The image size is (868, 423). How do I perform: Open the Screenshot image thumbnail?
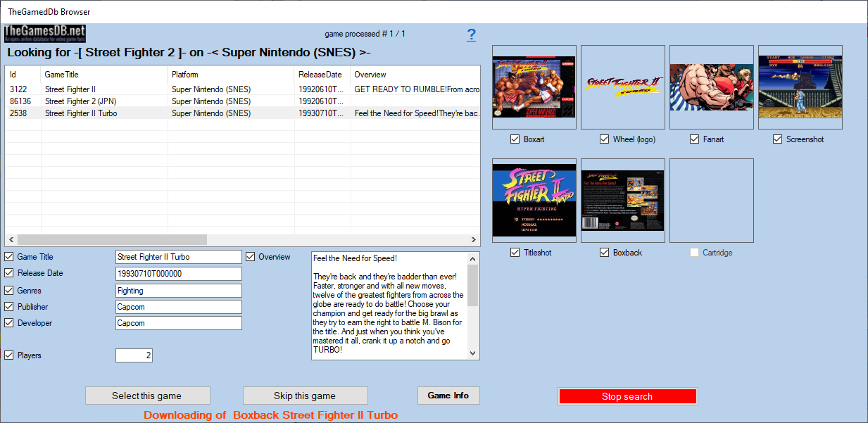[x=800, y=87]
